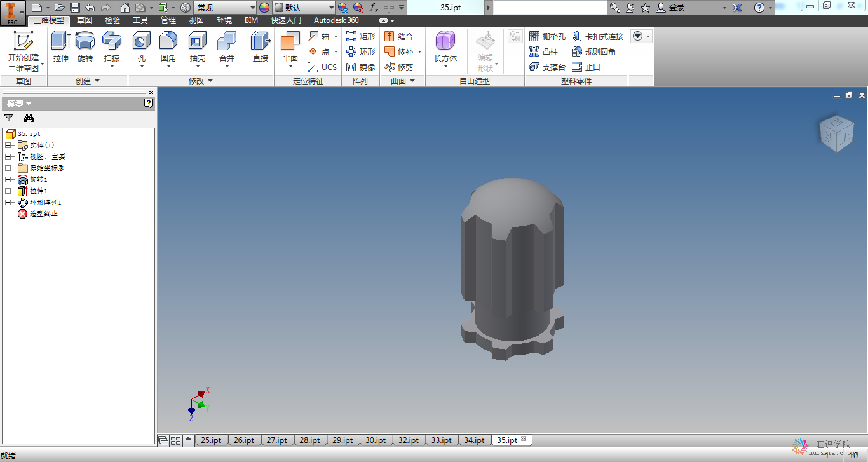868x462 pixels.
Task: Open the Autodesk 360 ribbon tab
Action: pyautogui.click(x=336, y=20)
